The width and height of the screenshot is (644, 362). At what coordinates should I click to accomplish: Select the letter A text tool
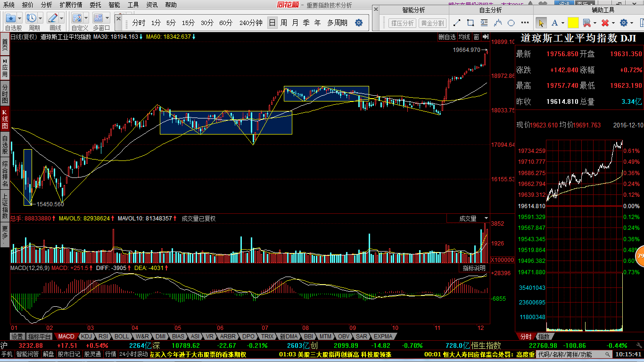[x=555, y=23]
